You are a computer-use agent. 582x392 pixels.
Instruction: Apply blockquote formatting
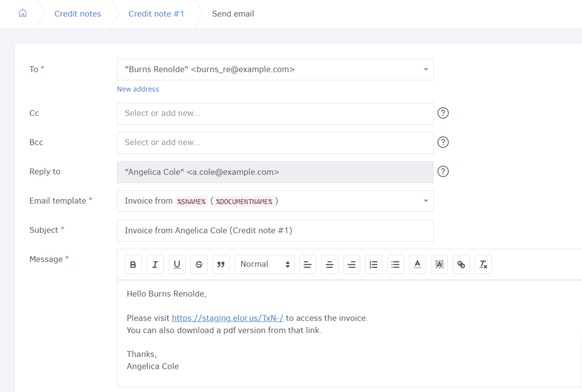[x=221, y=264]
